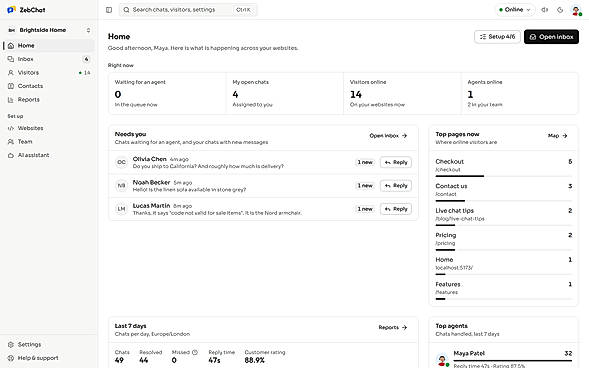This screenshot has width=589, height=368.
Task: Click the Settings gear icon
Action: pos(11,344)
